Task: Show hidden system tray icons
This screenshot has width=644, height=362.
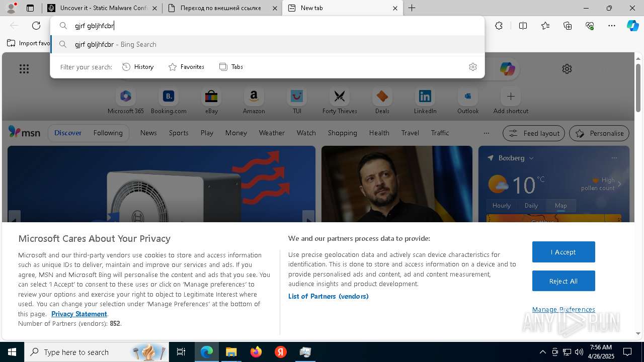Action: coord(542,352)
